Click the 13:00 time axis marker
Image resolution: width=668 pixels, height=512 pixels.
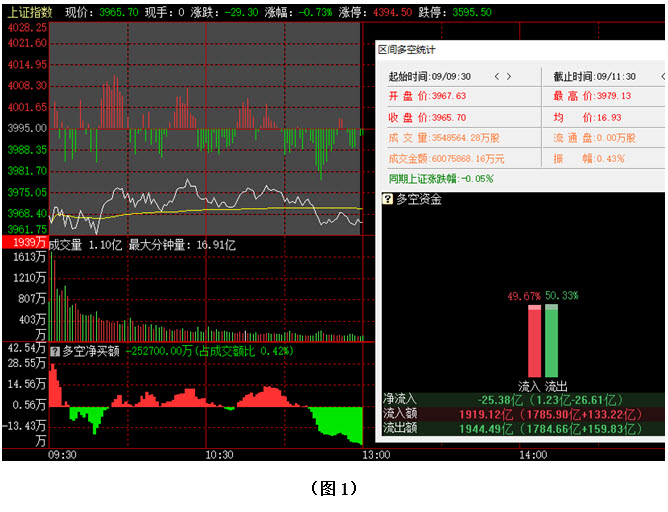point(375,454)
